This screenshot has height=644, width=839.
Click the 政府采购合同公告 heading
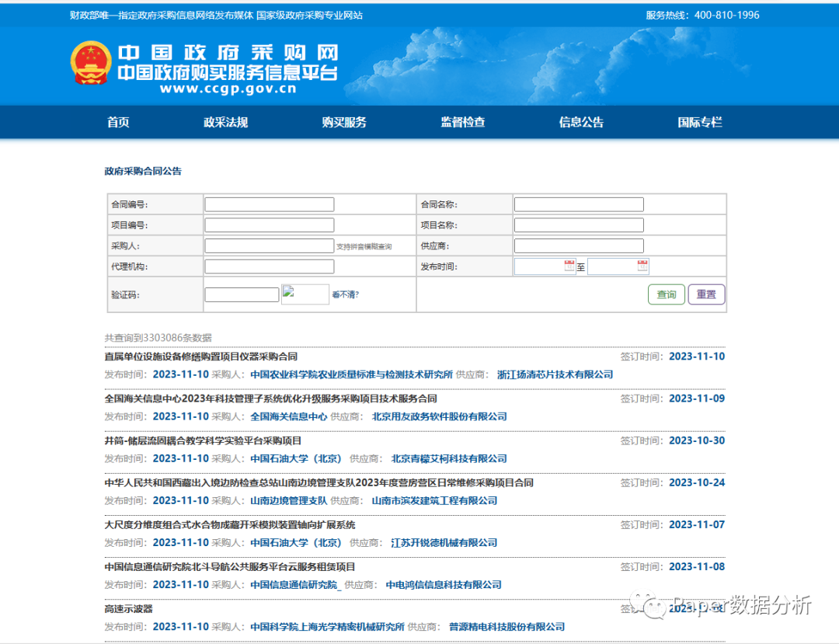pos(143,171)
